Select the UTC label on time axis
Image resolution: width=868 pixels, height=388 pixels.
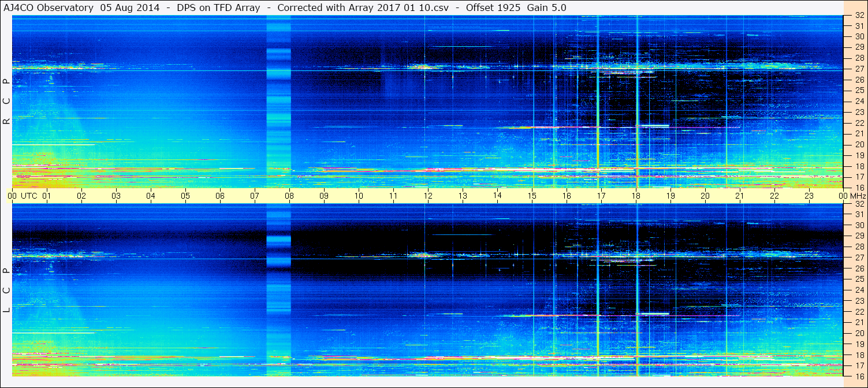click(x=29, y=196)
